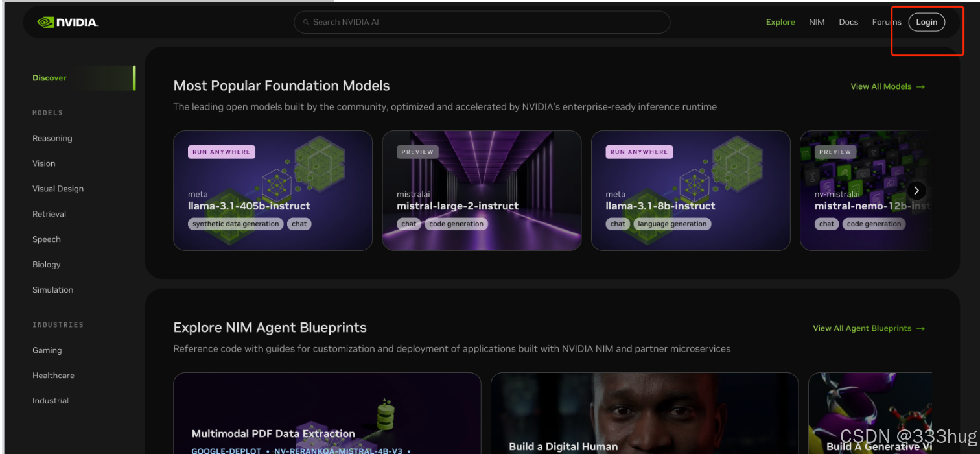Open the mistral-large-2-instruct card
The image size is (980, 454).
[482, 191]
